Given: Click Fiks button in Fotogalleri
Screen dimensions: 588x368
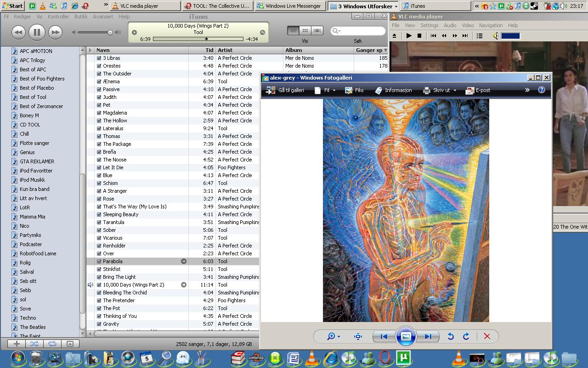Looking at the screenshot, I should tap(354, 90).
